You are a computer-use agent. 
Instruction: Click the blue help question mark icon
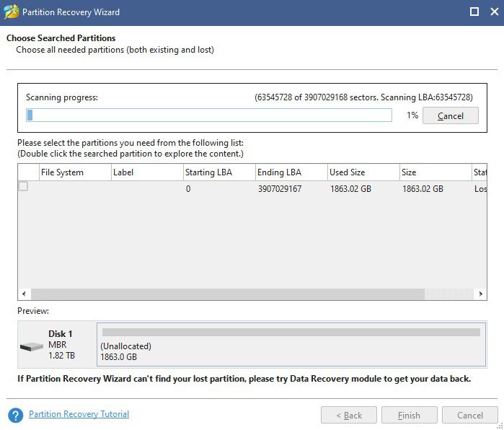(16, 415)
